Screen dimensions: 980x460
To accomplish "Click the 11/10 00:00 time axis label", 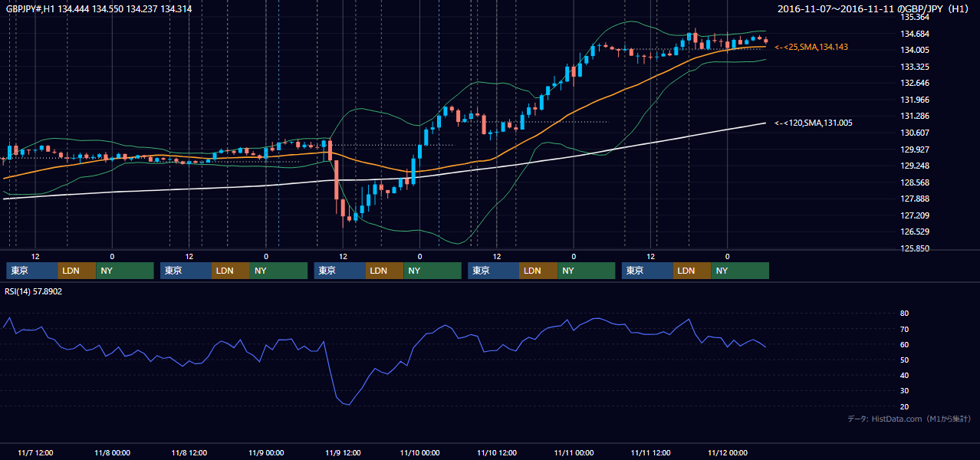I will tap(419, 452).
